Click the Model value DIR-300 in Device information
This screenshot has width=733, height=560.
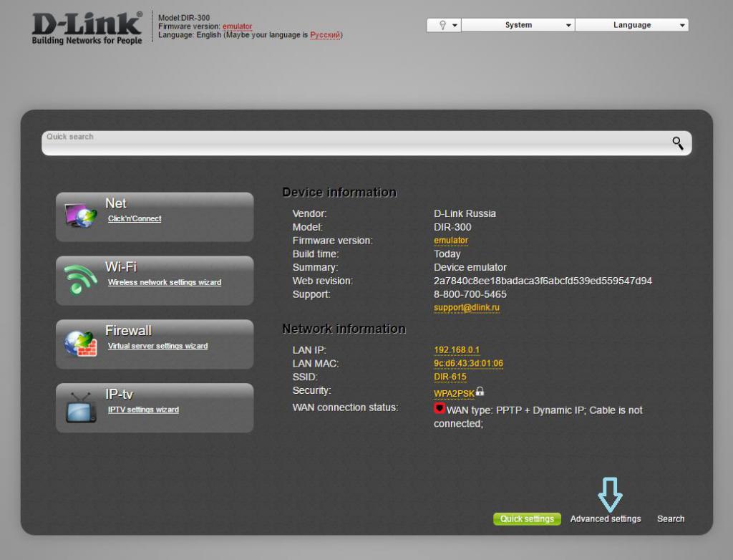452,228
